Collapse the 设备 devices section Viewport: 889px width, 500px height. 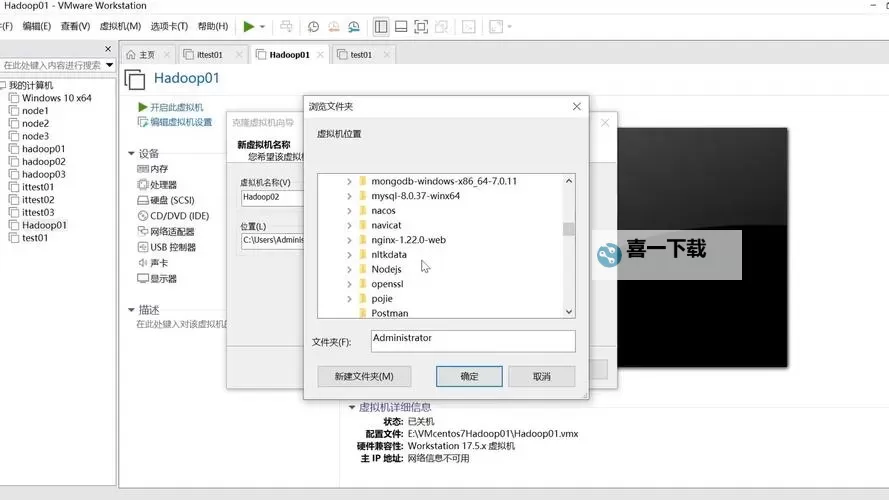pyautogui.click(x=131, y=154)
